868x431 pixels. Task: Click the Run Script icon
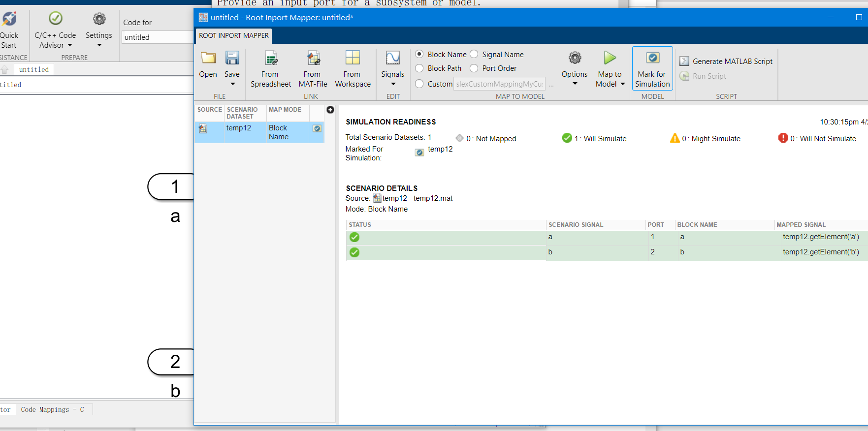[x=684, y=76]
